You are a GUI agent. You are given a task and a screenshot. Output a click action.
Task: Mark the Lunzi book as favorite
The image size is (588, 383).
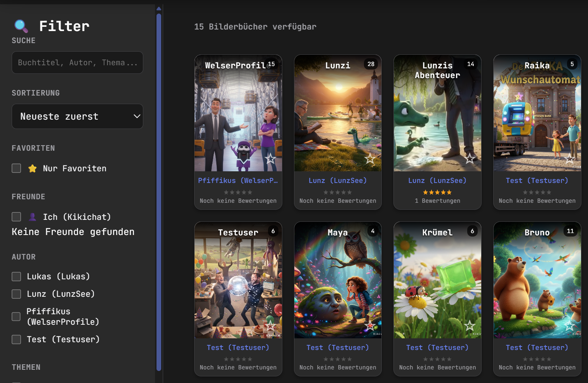click(370, 158)
